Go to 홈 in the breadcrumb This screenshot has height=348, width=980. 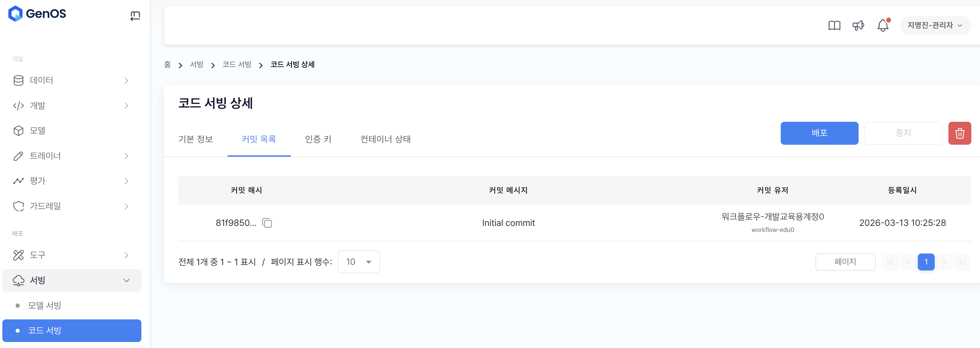[x=167, y=65]
